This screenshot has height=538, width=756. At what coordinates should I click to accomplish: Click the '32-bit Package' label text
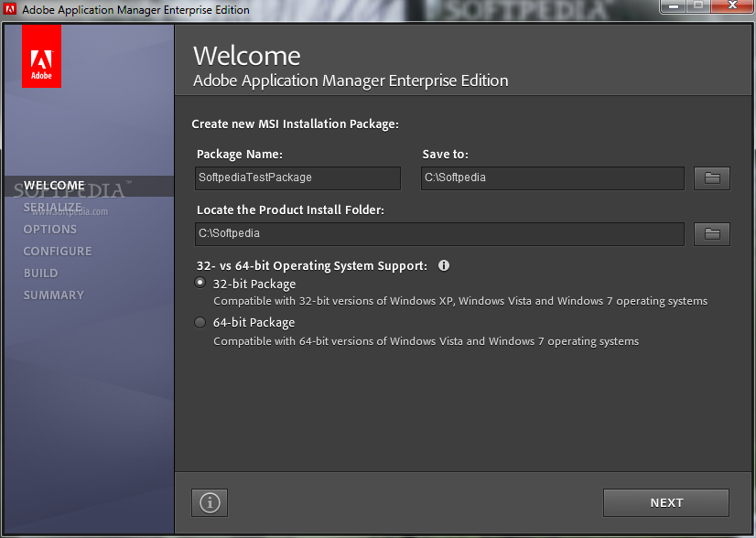tap(254, 284)
